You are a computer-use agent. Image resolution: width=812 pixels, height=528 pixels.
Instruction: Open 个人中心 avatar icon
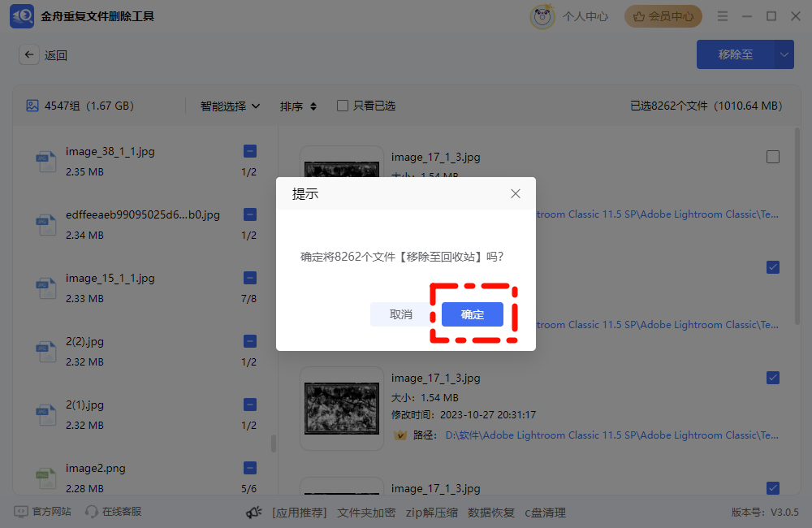pyautogui.click(x=542, y=16)
